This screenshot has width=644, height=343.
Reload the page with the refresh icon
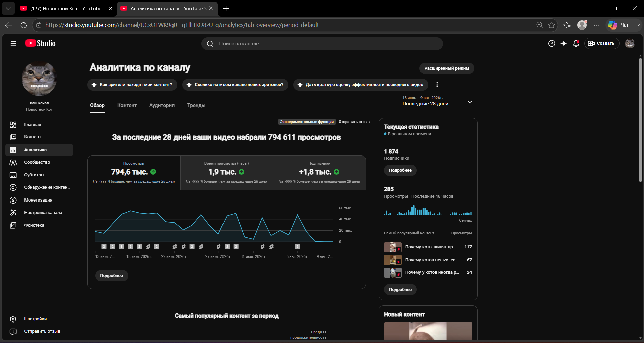(x=23, y=25)
